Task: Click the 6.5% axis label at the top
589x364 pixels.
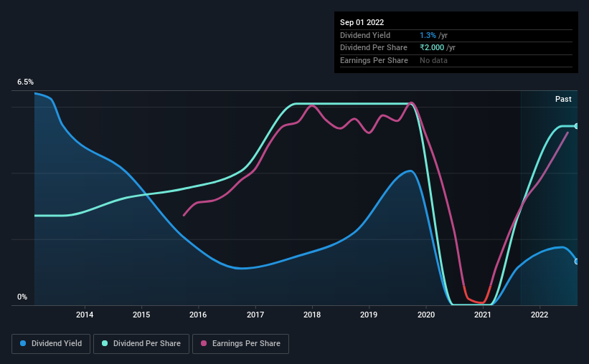Action: coord(25,82)
